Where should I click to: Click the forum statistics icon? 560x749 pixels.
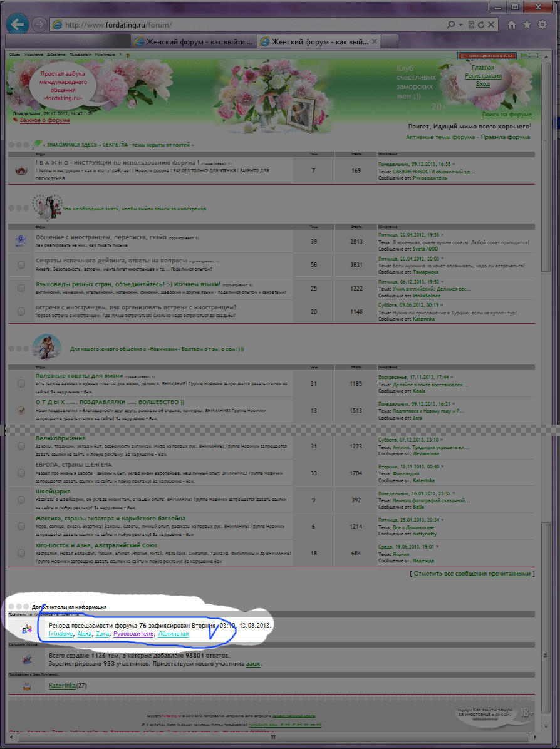[27, 659]
